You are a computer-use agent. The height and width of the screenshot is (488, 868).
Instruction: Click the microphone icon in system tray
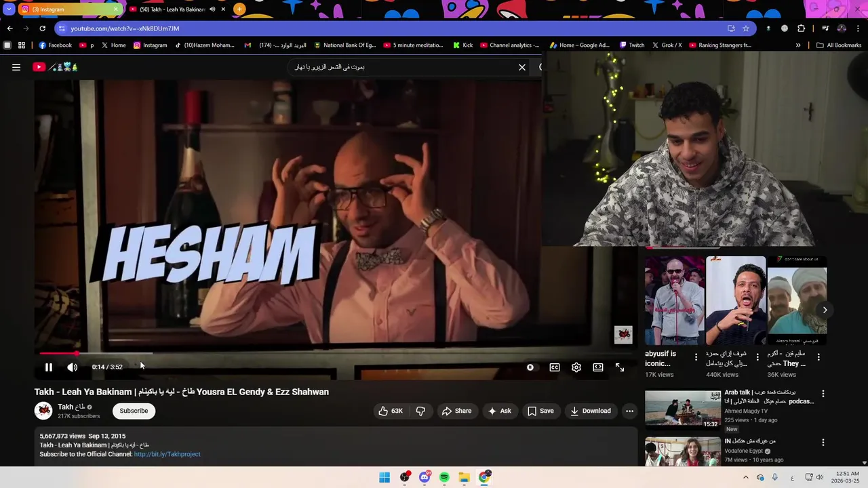coord(774,477)
